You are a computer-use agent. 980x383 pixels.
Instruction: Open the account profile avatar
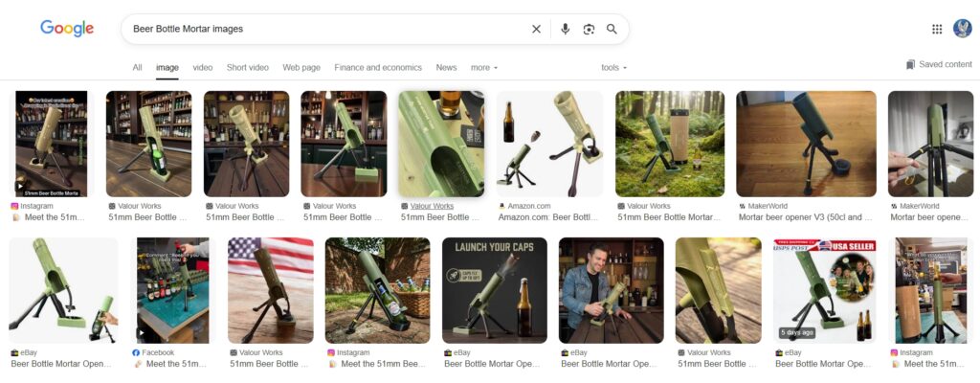point(962,29)
